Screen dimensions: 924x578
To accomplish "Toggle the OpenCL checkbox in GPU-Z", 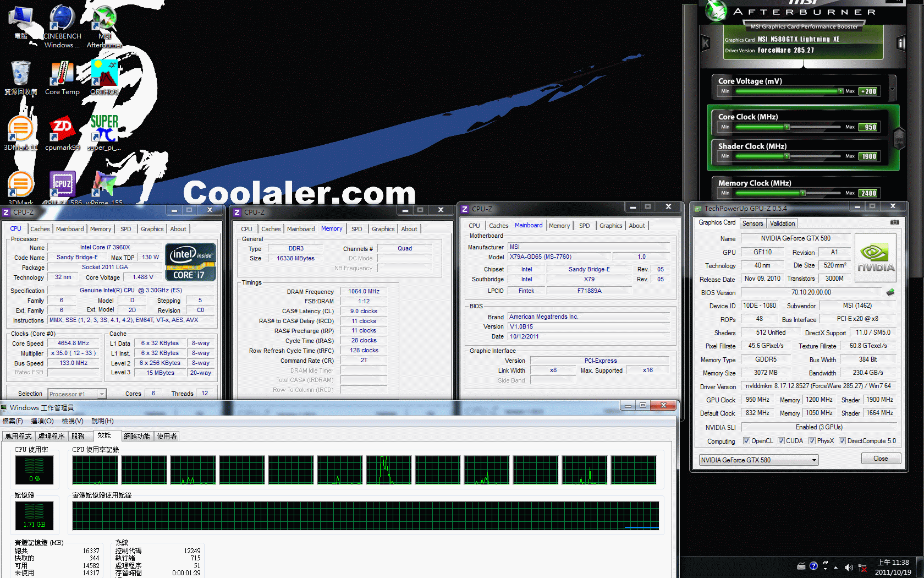I will coord(746,441).
